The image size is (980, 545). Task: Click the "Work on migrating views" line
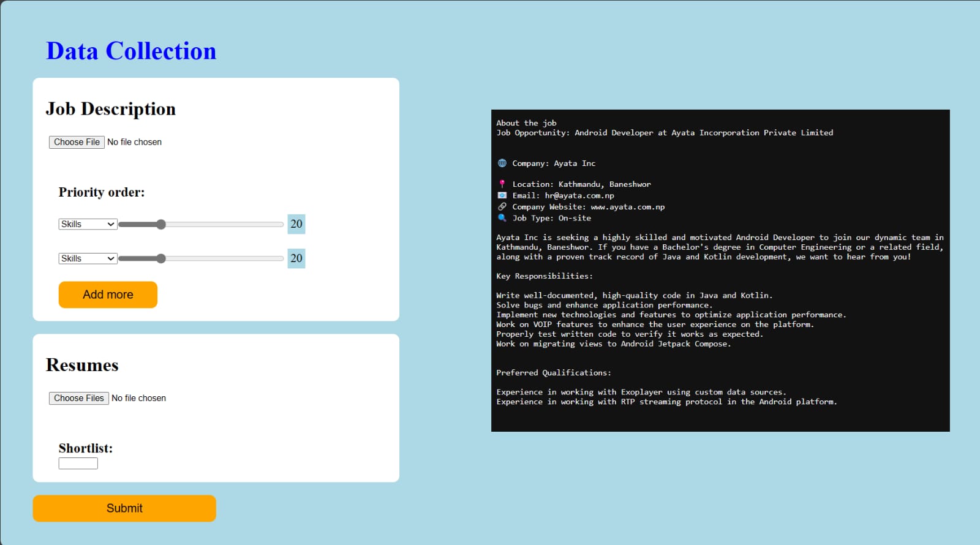click(614, 344)
